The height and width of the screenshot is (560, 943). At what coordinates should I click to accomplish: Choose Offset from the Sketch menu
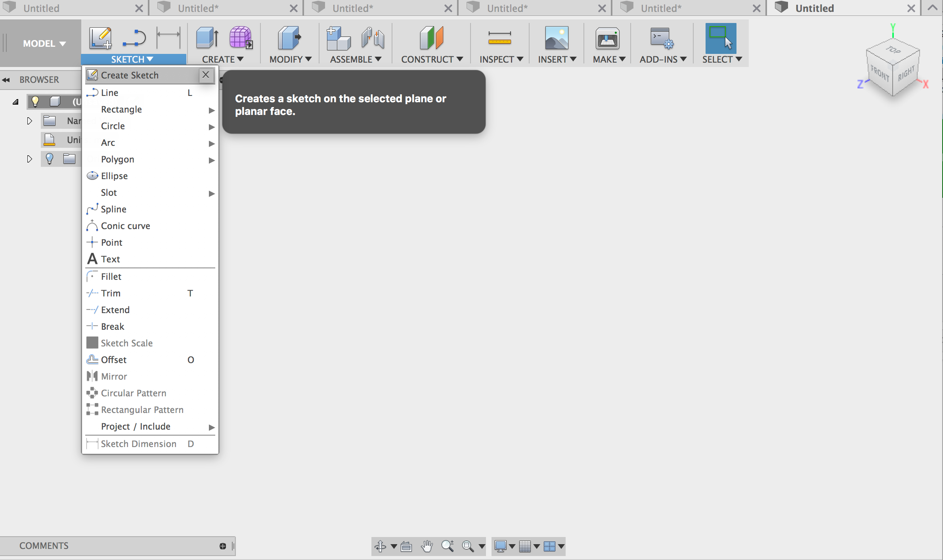150,360
